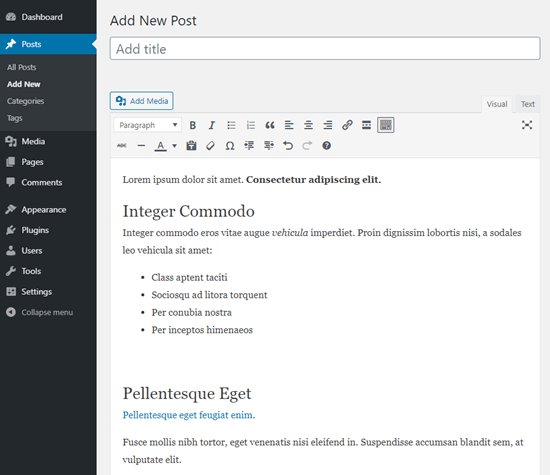Toggle the toolbar kitchen sink button

[385, 125]
